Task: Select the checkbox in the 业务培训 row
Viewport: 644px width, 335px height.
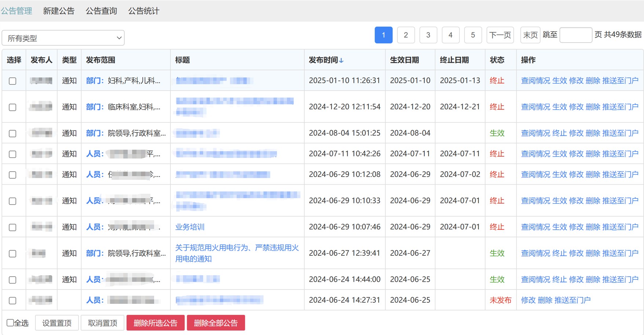Action: 12,227
